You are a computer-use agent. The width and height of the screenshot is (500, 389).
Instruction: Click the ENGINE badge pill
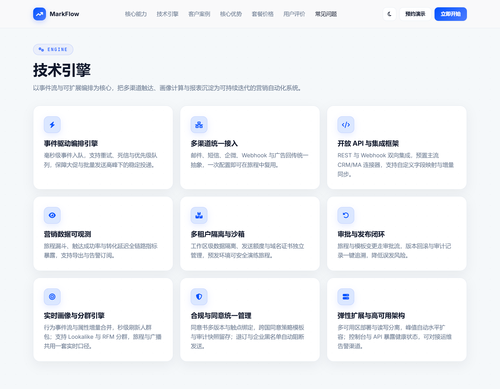pos(53,49)
